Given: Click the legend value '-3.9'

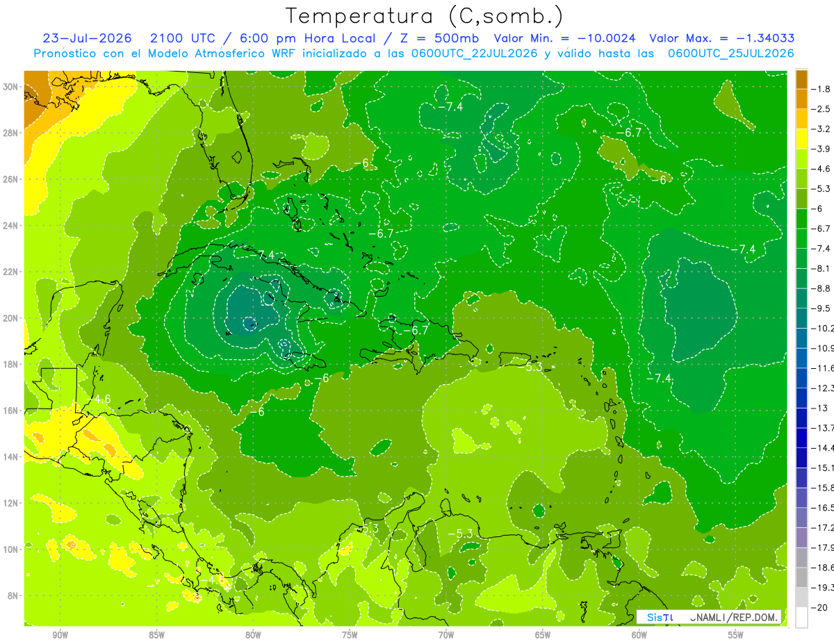Looking at the screenshot, I should (x=821, y=149).
